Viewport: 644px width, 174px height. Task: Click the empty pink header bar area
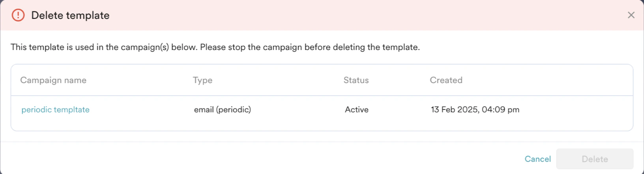pyautogui.click(x=355, y=15)
